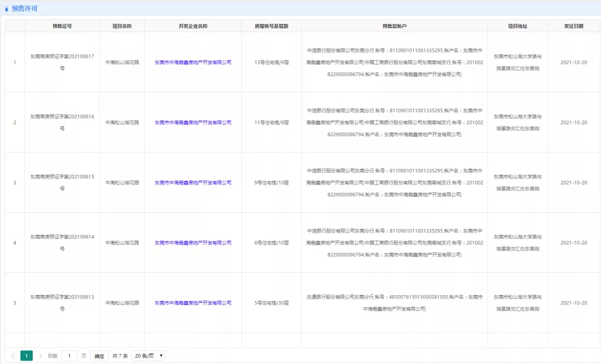Select the 项目名称 column header
601x364 pixels.
click(122, 26)
